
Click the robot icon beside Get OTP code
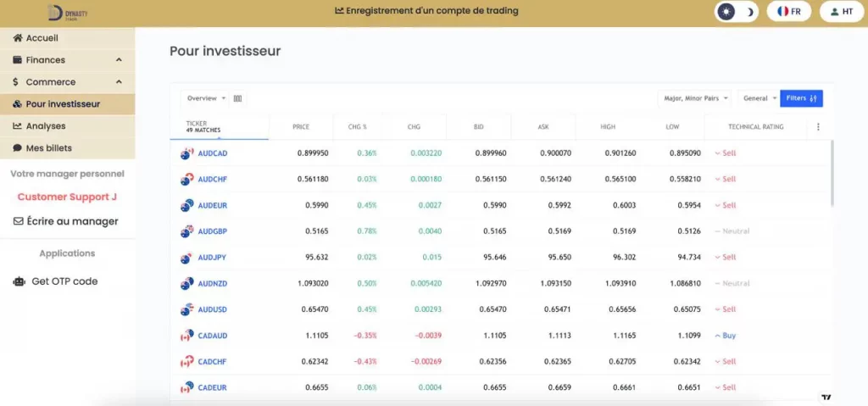[19, 281]
